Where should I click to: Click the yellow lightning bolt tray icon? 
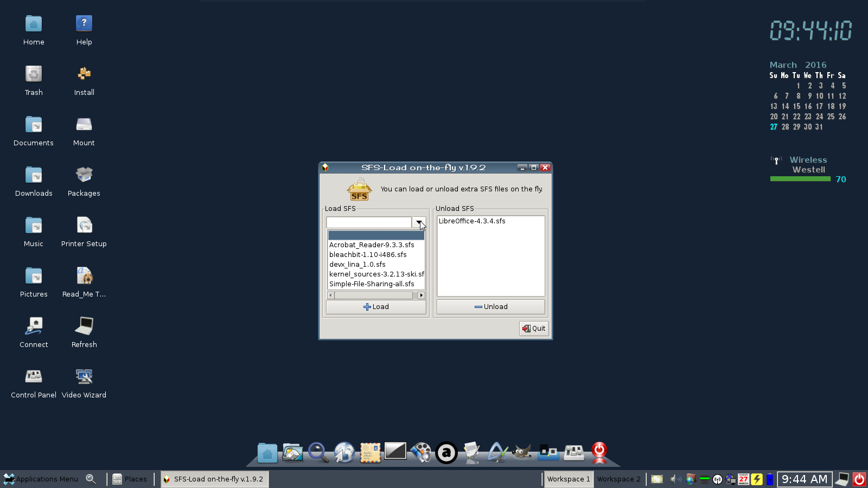pyautogui.click(x=757, y=479)
